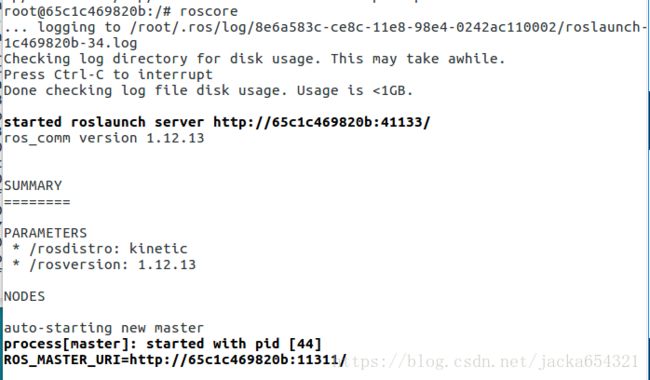Click the log file path under /root/.ros/log

(x=389, y=27)
